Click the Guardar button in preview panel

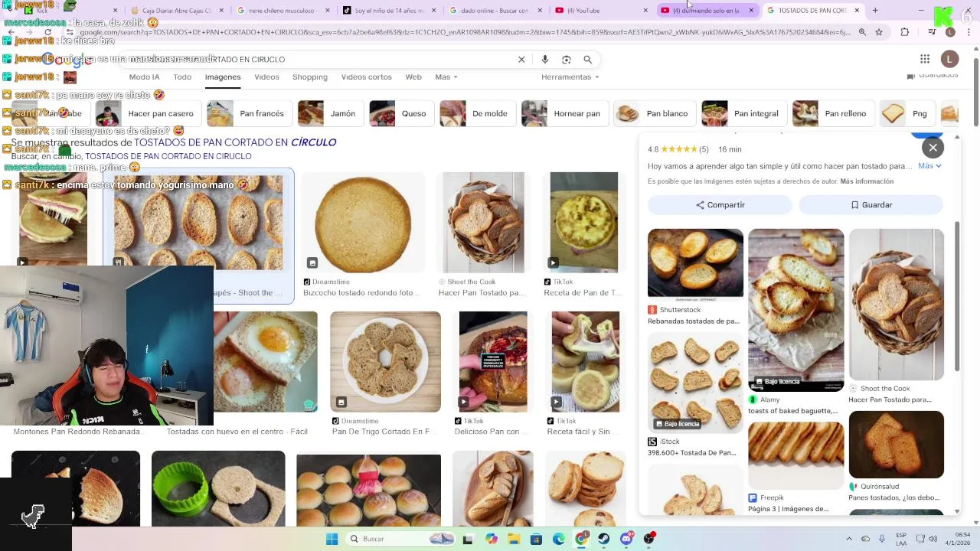click(x=871, y=205)
